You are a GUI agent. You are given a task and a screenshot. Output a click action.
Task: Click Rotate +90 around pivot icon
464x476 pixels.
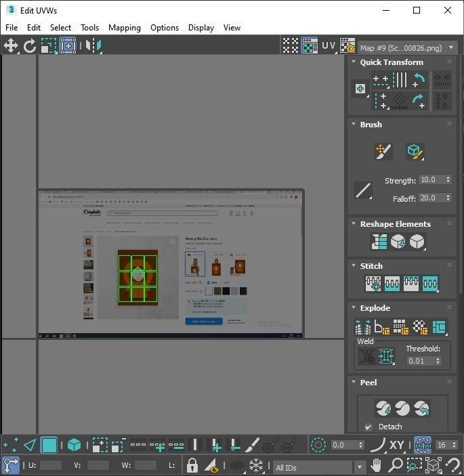[419, 101]
